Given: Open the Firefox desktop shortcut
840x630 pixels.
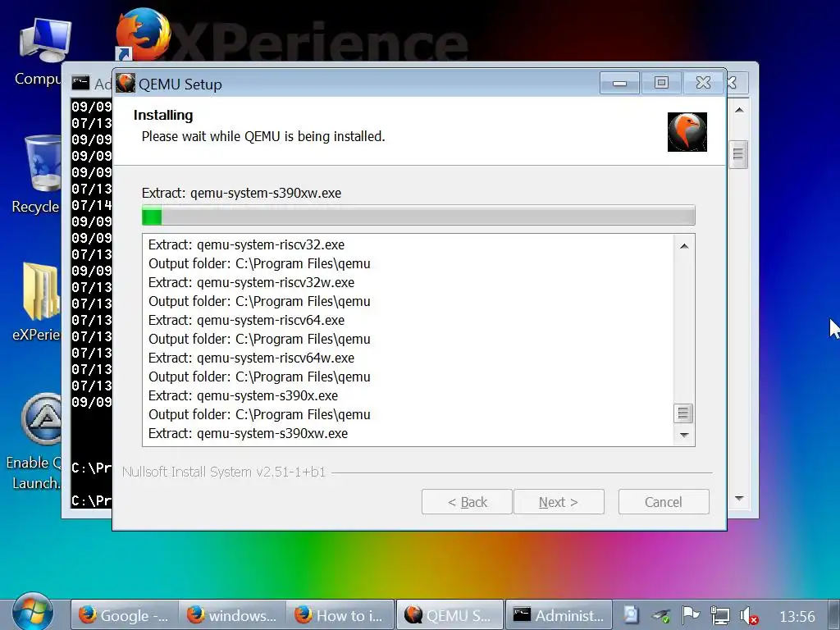Looking at the screenshot, I should click(x=143, y=34).
